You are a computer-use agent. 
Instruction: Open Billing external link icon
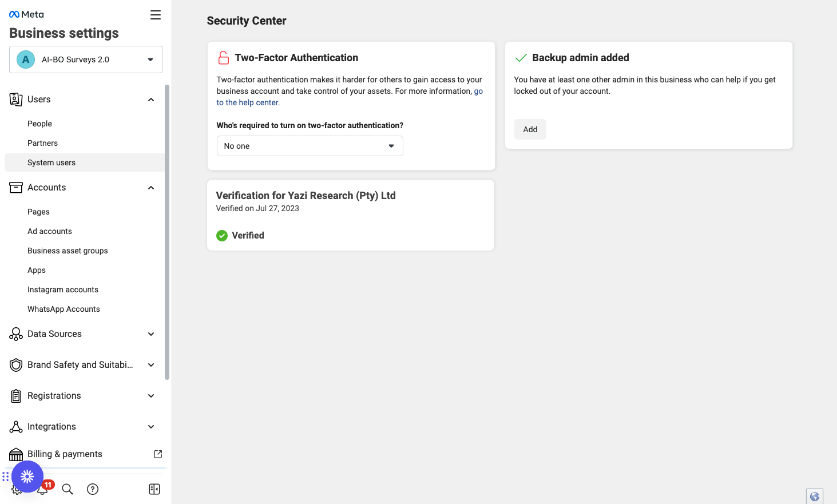coord(158,454)
